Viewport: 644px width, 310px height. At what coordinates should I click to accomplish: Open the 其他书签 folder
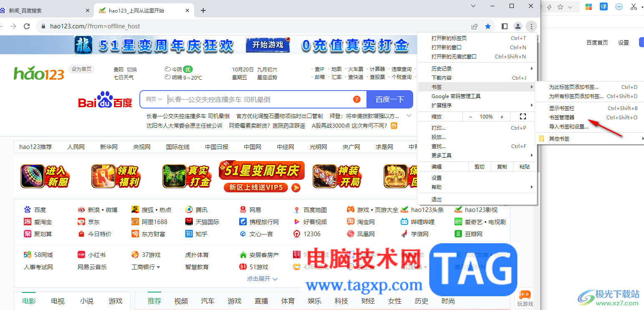591,139
